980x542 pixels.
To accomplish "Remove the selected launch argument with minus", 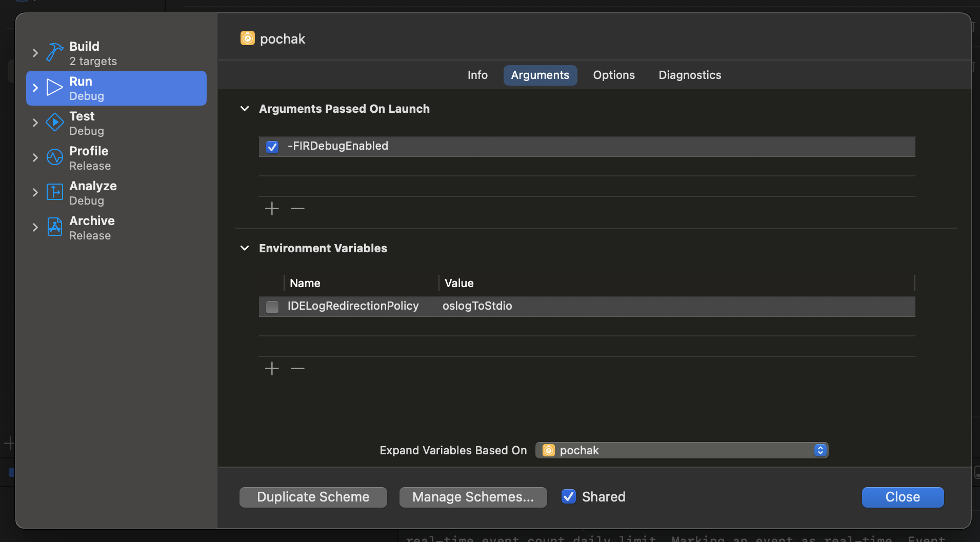I will 297,208.
